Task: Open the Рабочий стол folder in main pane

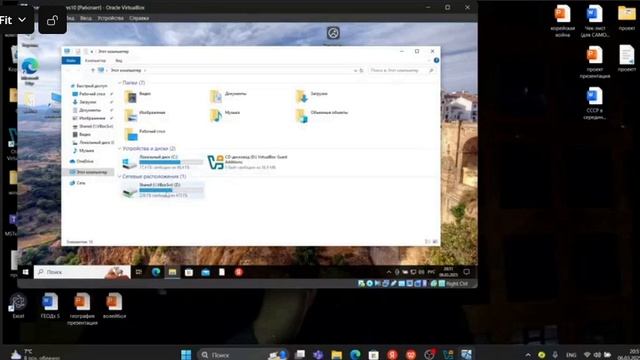Action: click(x=145, y=134)
